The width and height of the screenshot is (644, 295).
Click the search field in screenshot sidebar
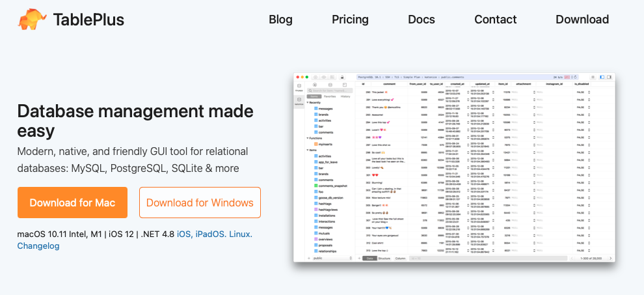coord(330,91)
